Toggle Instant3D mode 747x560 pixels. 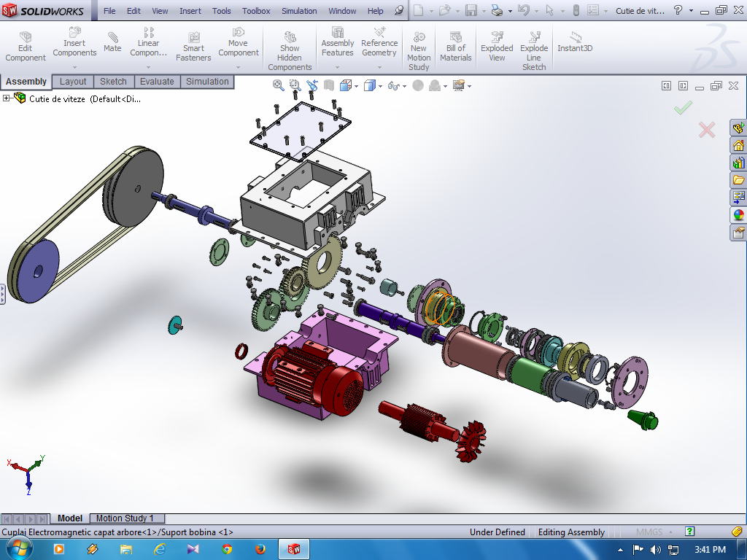[x=575, y=42]
